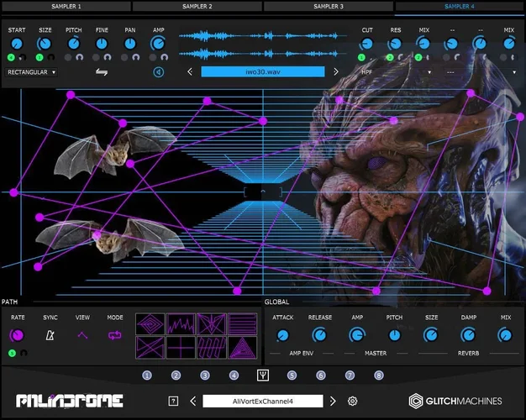Load the next sample with right arrow

[336, 71]
